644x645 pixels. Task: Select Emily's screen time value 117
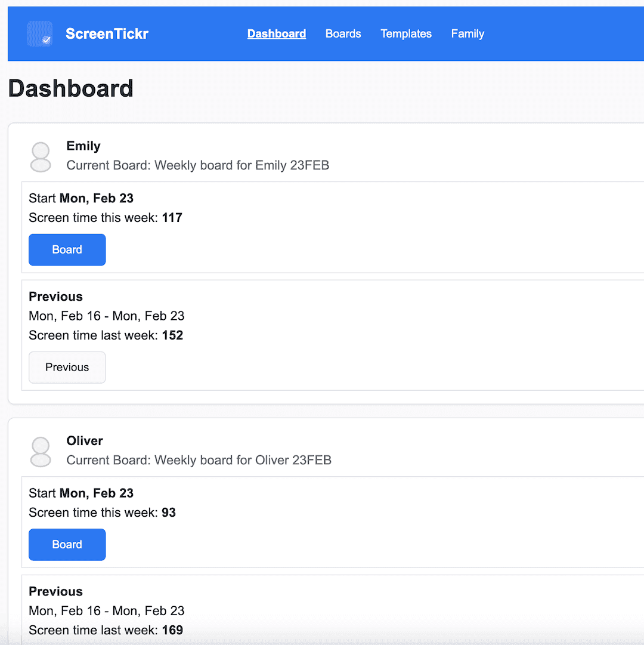(x=172, y=218)
